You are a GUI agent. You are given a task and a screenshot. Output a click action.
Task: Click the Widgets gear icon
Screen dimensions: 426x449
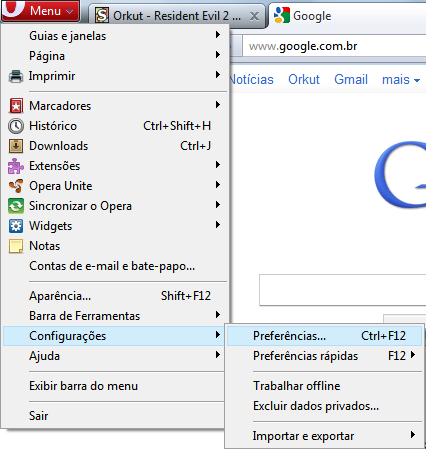tap(16, 226)
